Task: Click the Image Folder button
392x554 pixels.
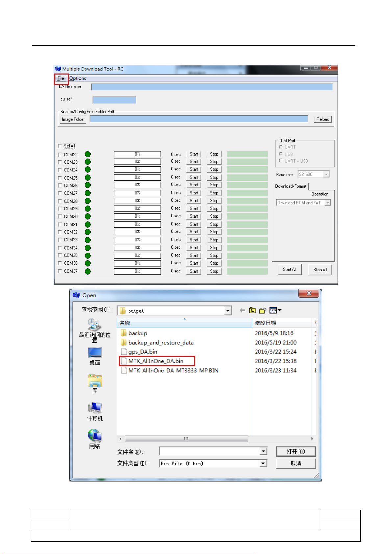Action: coord(73,119)
